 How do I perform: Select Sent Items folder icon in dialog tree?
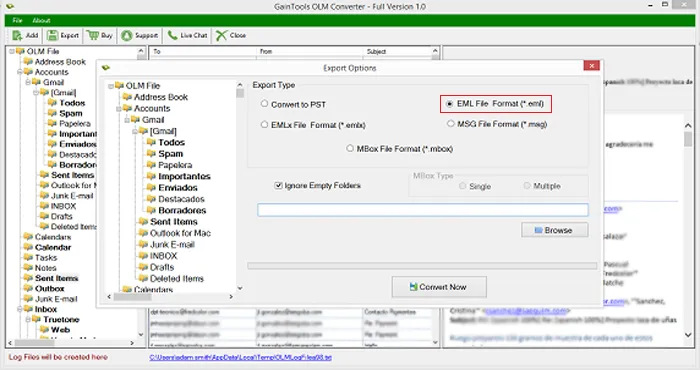tap(143, 222)
